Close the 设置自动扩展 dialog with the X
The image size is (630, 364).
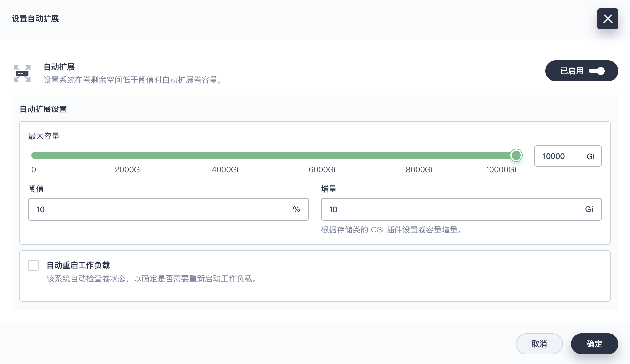tap(608, 19)
